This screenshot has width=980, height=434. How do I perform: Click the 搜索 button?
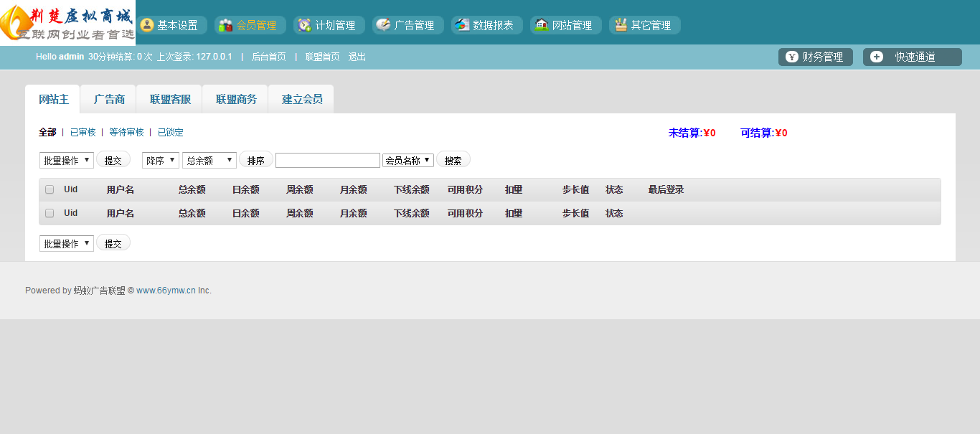pos(453,160)
